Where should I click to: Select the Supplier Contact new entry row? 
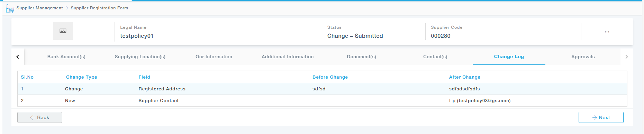click(322, 101)
